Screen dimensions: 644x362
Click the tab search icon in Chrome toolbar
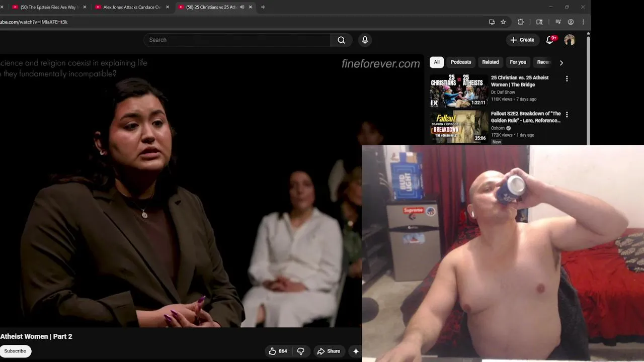pos(539,22)
